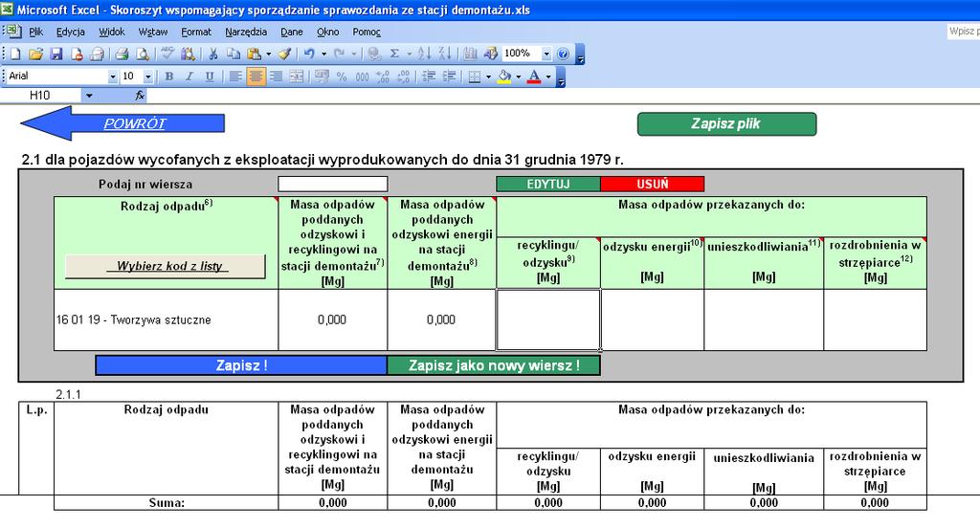Click Wybierz kod z listy button
The image size is (980, 528).
(166, 266)
